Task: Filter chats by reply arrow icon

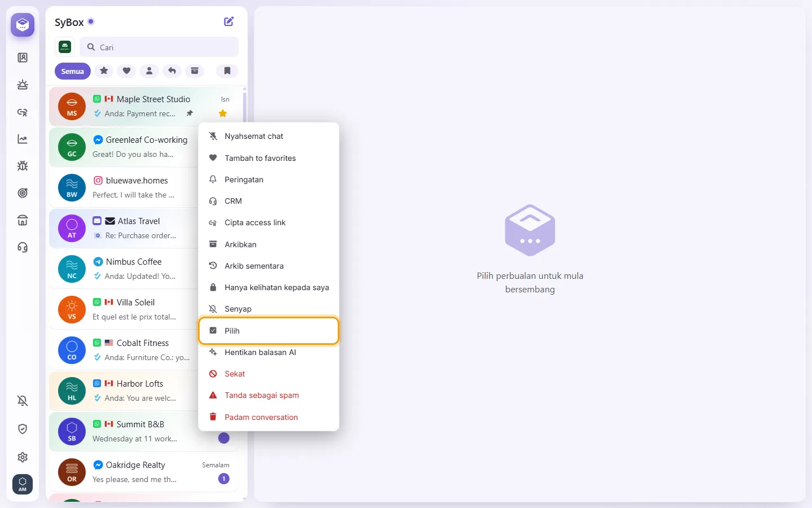Action: 172,71
